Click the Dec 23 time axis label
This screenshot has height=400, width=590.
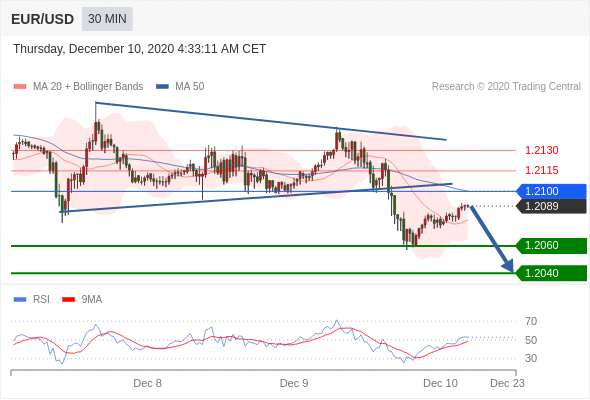coord(507,383)
